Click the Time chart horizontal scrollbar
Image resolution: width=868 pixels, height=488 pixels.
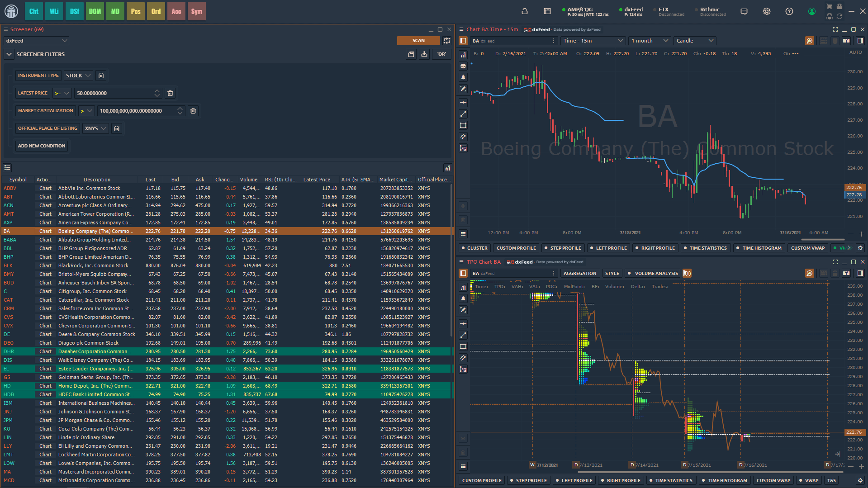(822, 240)
